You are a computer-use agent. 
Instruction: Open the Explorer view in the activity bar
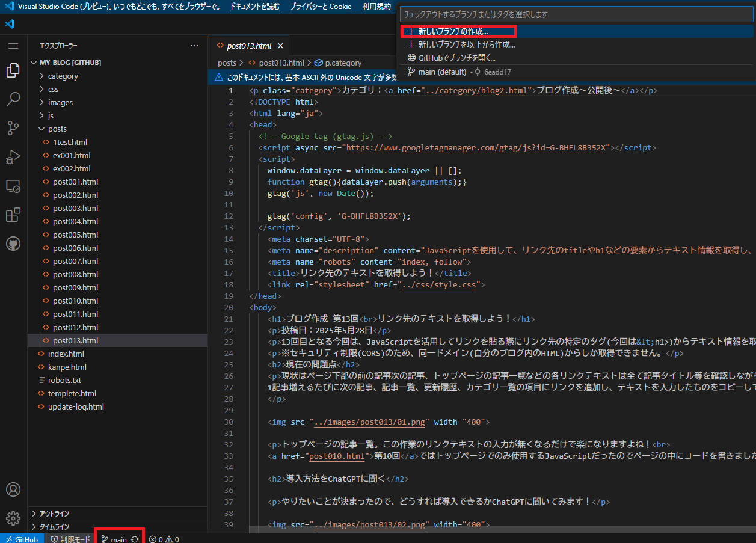tap(13, 70)
